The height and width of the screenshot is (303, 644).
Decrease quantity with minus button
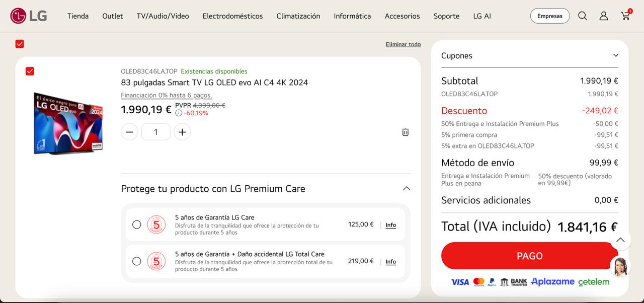(129, 132)
